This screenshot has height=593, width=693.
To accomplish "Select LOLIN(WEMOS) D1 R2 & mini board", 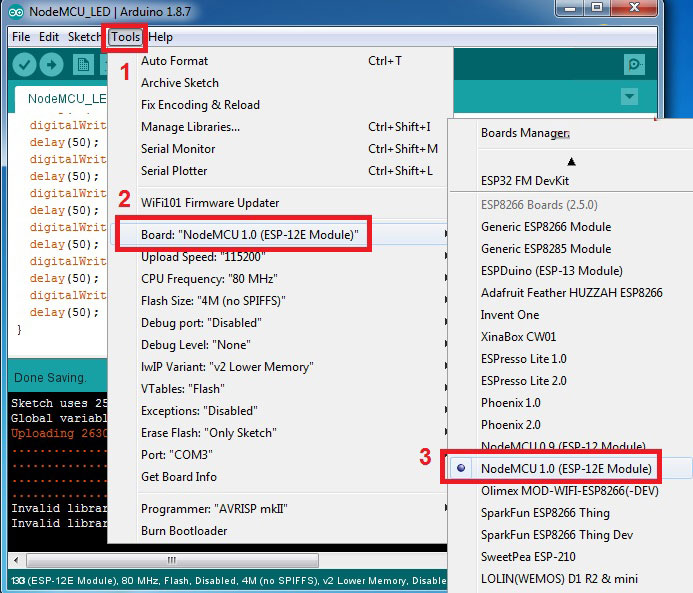I will pos(560,578).
